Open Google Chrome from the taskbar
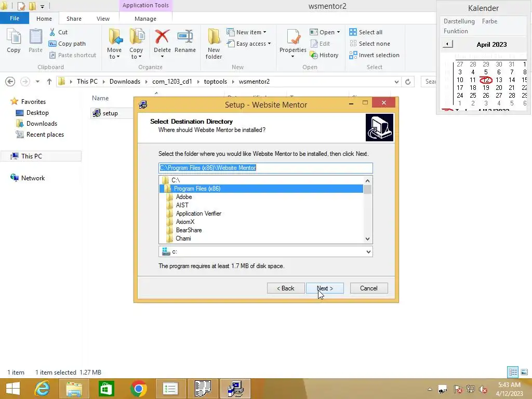 pos(138,389)
